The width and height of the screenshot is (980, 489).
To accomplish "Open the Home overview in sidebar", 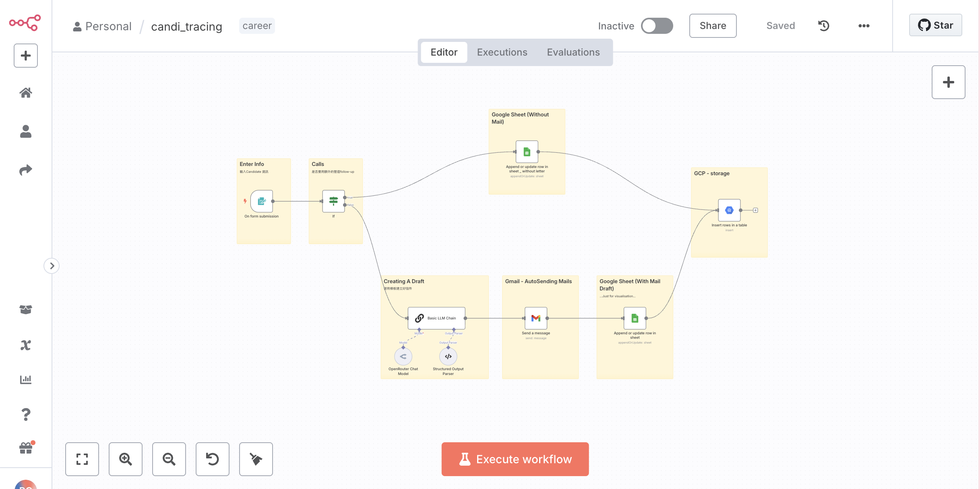I will click(26, 93).
